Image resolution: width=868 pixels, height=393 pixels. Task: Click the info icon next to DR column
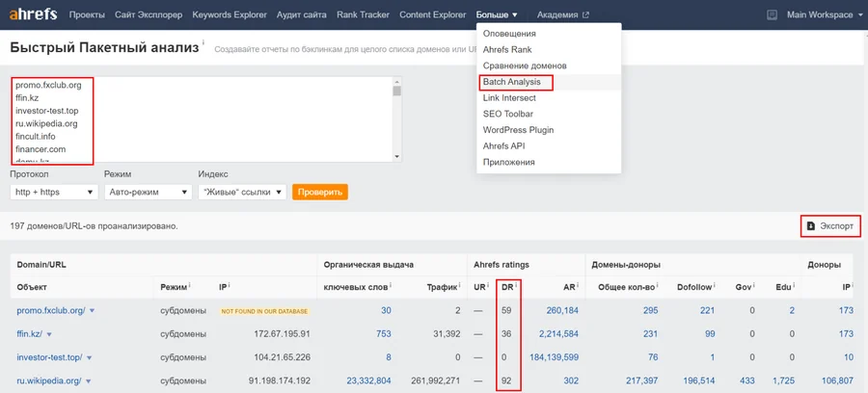tap(517, 286)
